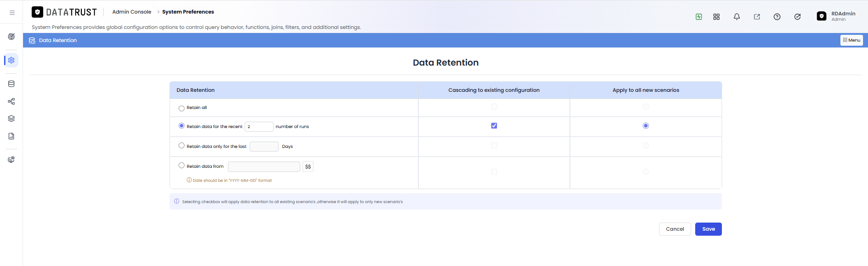Open the help question mark icon
This screenshot has height=266, width=868.
click(777, 17)
